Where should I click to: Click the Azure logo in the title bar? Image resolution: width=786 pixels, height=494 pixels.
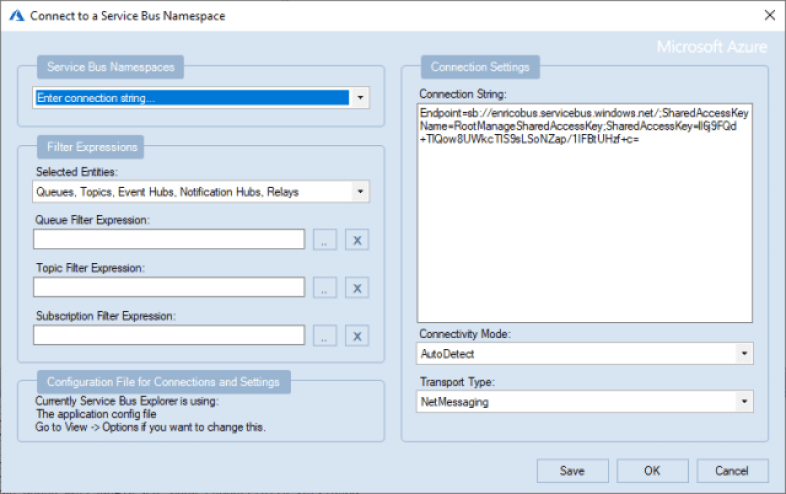coord(17,16)
